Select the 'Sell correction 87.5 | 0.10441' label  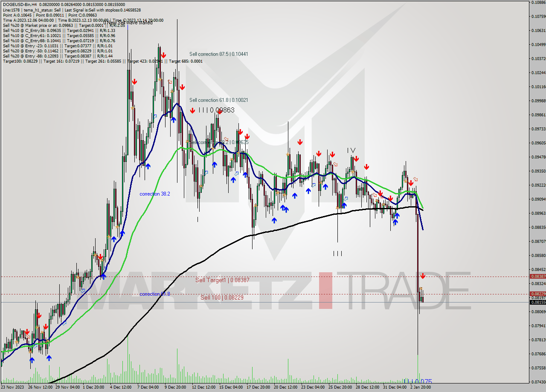pyautogui.click(x=219, y=54)
